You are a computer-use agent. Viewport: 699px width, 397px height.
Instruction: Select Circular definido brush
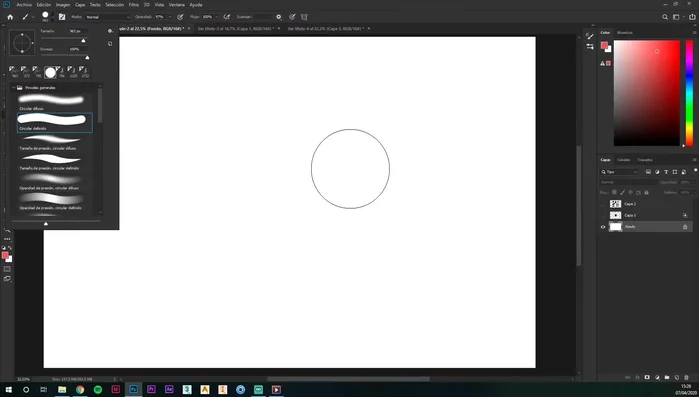54,122
